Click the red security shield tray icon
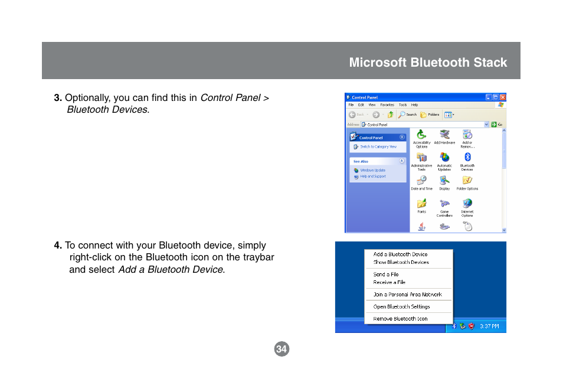 tap(472, 326)
